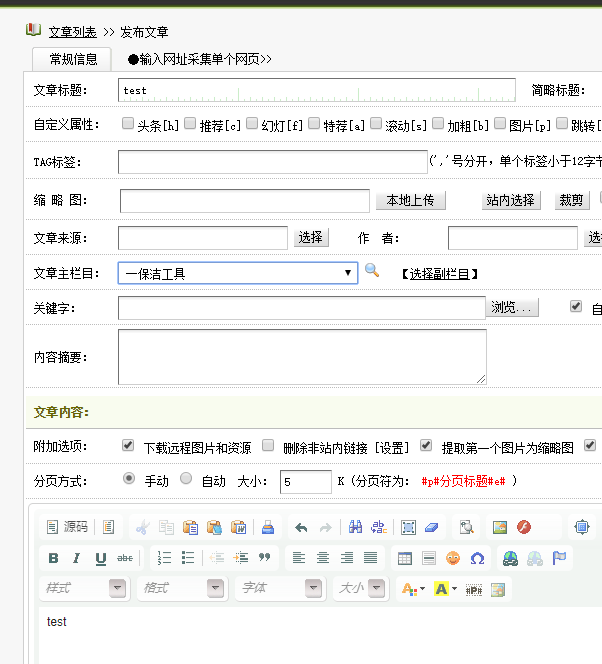The image size is (602, 664).
Task: Insert a bulleted list
Action: pos(188,558)
